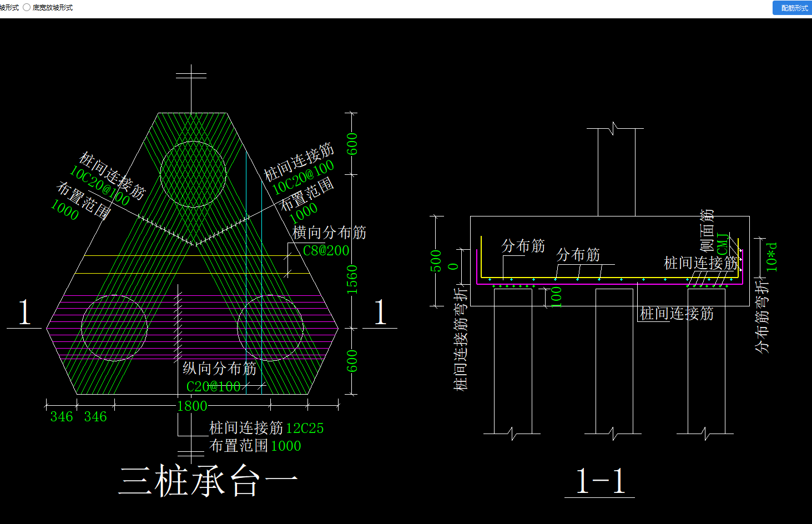This screenshot has width=812, height=524.
Task: Click the 三桩承台一 drawing title
Action: click(x=208, y=481)
